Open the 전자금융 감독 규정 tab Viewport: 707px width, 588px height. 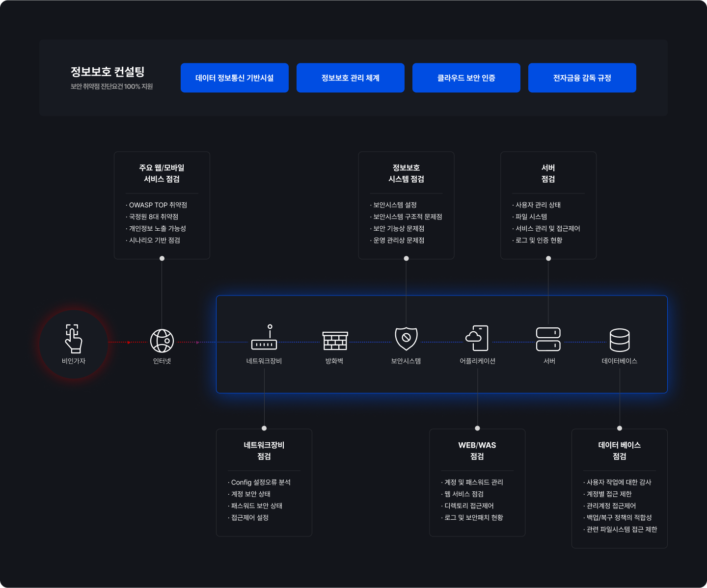tap(582, 78)
